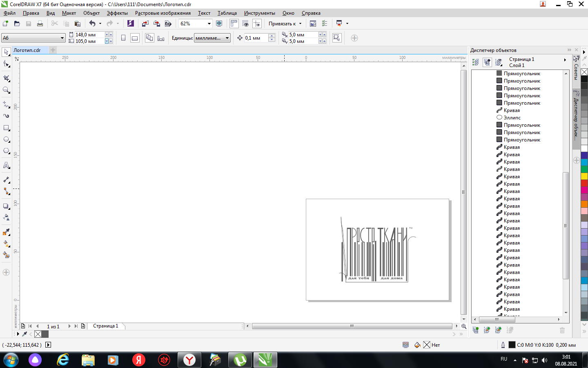Open the undo history dropdown arrow

coord(100,24)
